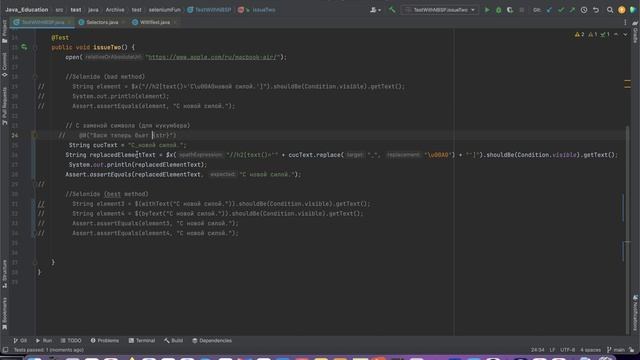Commit changes with the green checkmark icon

coord(561,10)
